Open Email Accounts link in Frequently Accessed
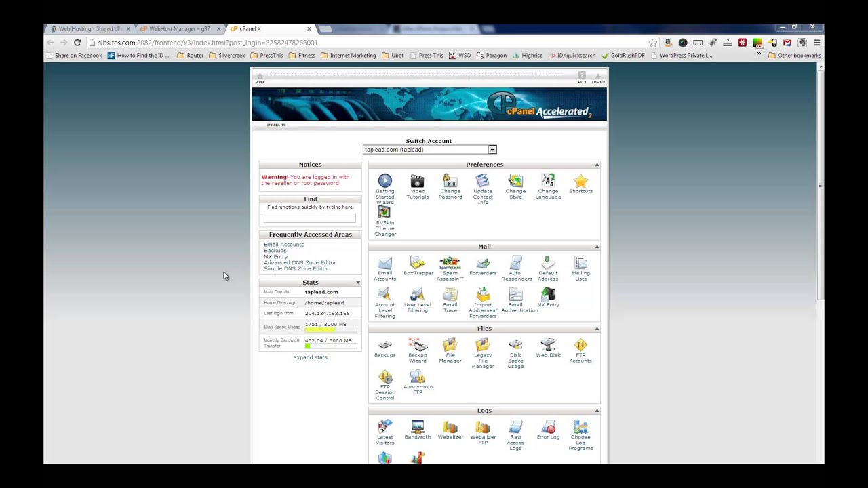Viewport: 868px width, 488px height. 283,245
